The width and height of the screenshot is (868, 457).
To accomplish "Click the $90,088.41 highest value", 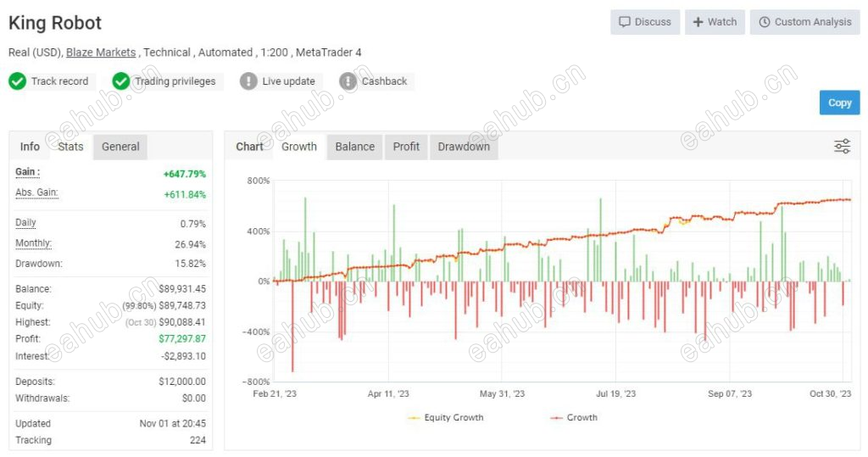I will tap(182, 322).
